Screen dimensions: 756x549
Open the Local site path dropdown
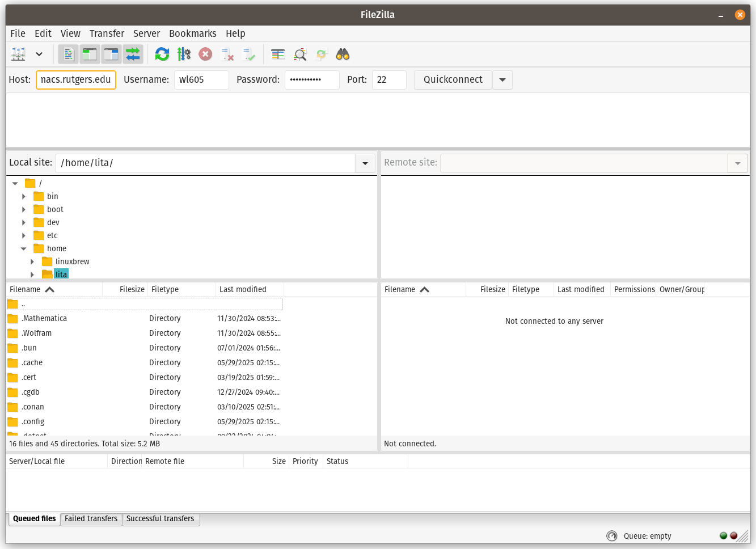[365, 163]
